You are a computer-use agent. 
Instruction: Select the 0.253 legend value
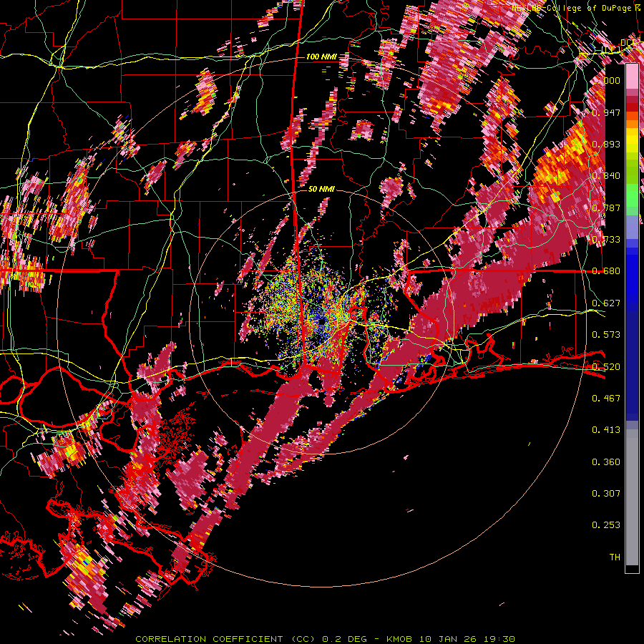[x=606, y=525]
